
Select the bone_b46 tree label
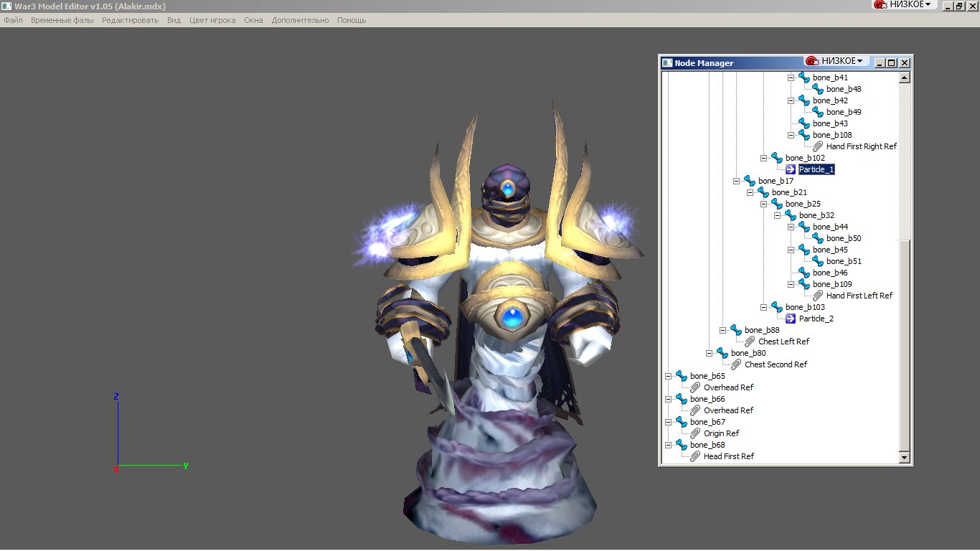(830, 273)
